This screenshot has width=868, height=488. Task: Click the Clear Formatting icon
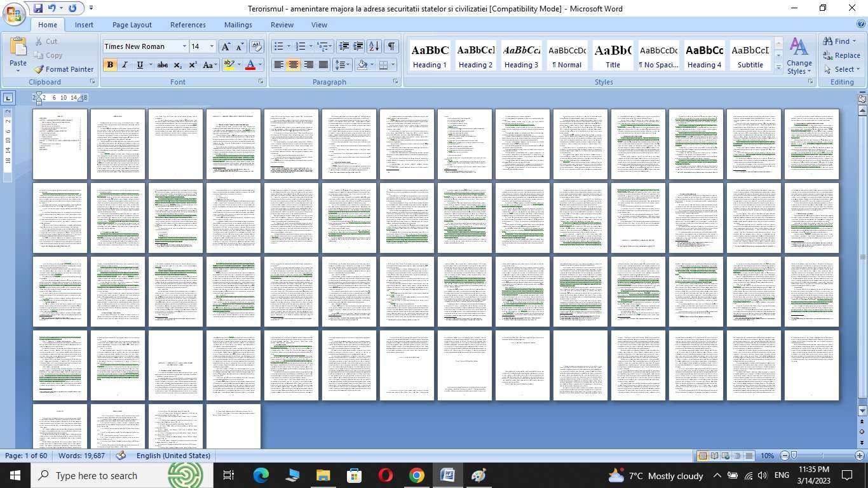point(257,46)
